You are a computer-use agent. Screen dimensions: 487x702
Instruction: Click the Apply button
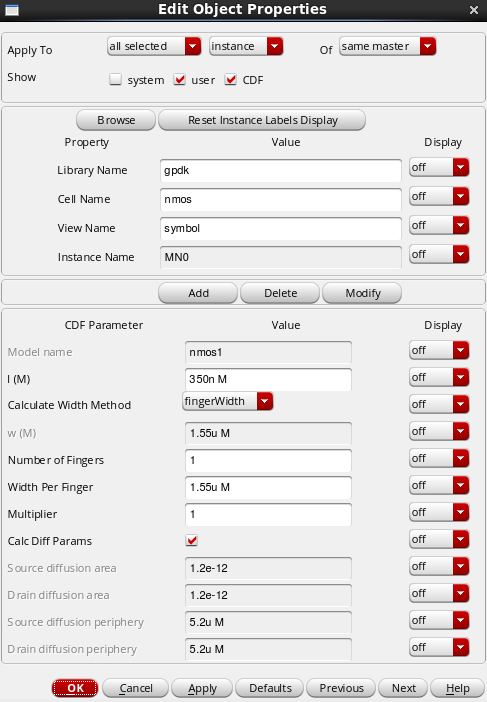[x=202, y=688]
